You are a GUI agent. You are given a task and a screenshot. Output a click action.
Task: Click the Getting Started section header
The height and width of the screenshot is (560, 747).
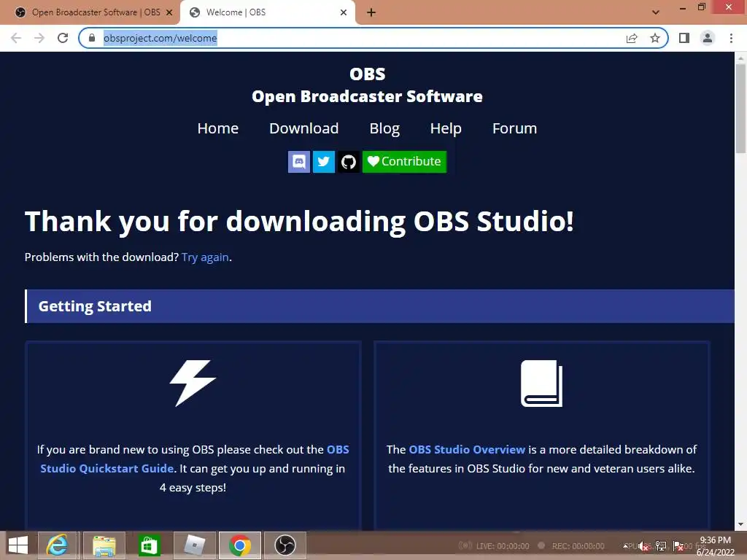[x=379, y=306]
